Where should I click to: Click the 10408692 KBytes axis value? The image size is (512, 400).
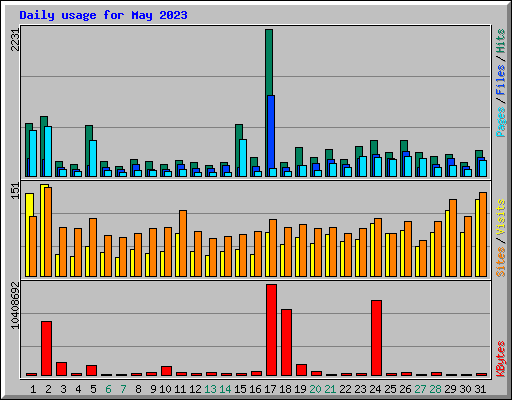point(15,305)
